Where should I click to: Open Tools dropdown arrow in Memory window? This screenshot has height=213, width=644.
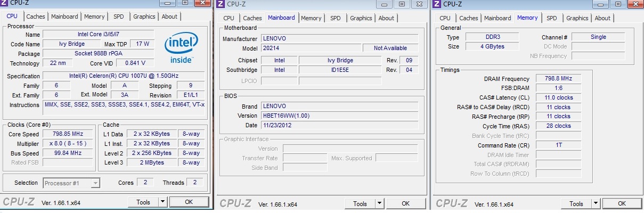[x=596, y=203]
